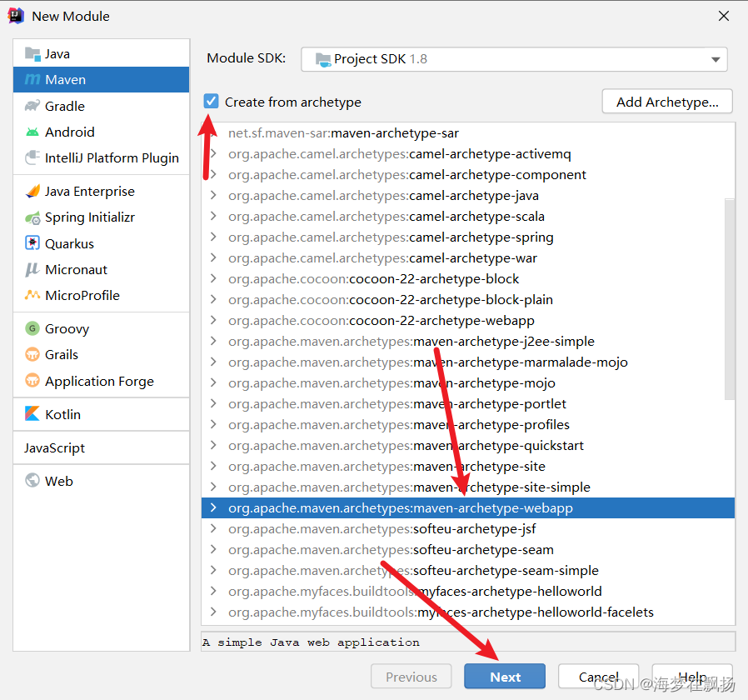The width and height of the screenshot is (748, 700).
Task: Select Gradle module type label
Action: click(65, 106)
